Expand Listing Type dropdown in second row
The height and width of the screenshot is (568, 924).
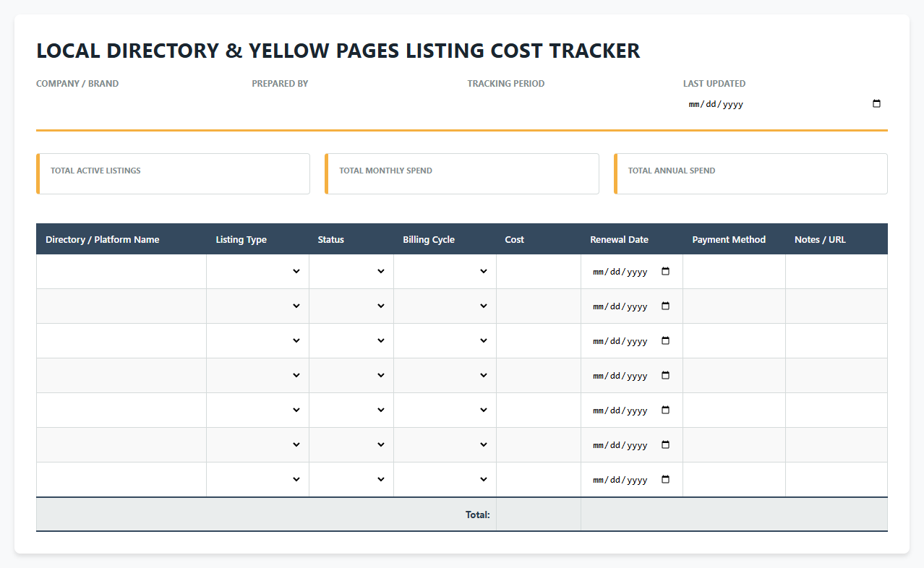(257, 306)
